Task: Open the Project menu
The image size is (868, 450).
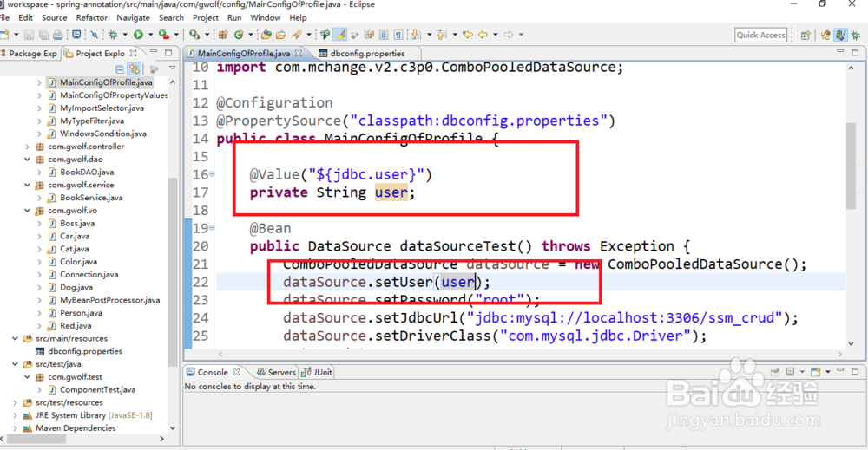Action: click(206, 17)
